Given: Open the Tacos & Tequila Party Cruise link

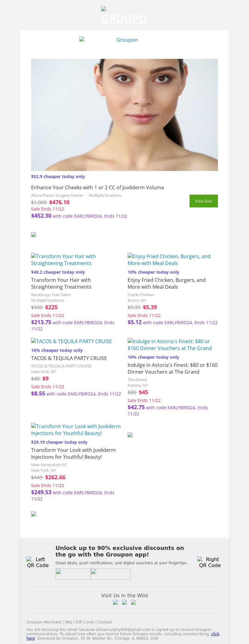Looking at the screenshot, I should click(72, 341).
